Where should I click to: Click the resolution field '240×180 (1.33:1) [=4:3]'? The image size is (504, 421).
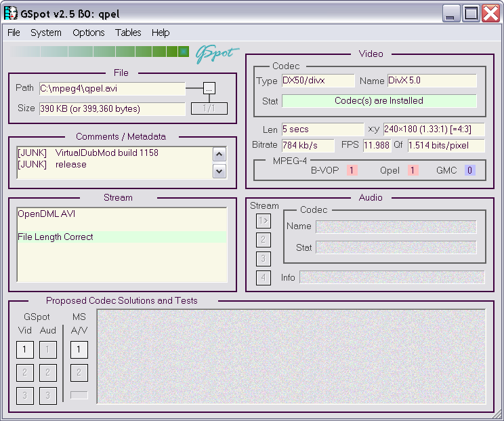(434, 129)
